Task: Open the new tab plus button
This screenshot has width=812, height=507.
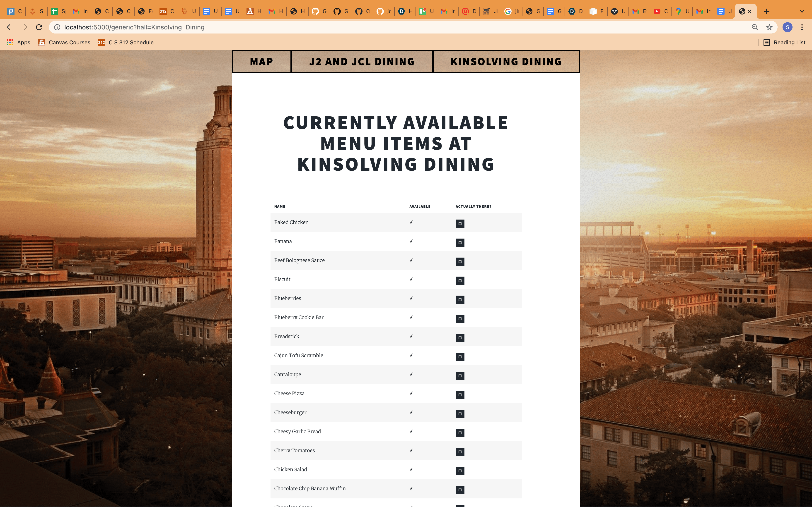Action: pos(766,11)
